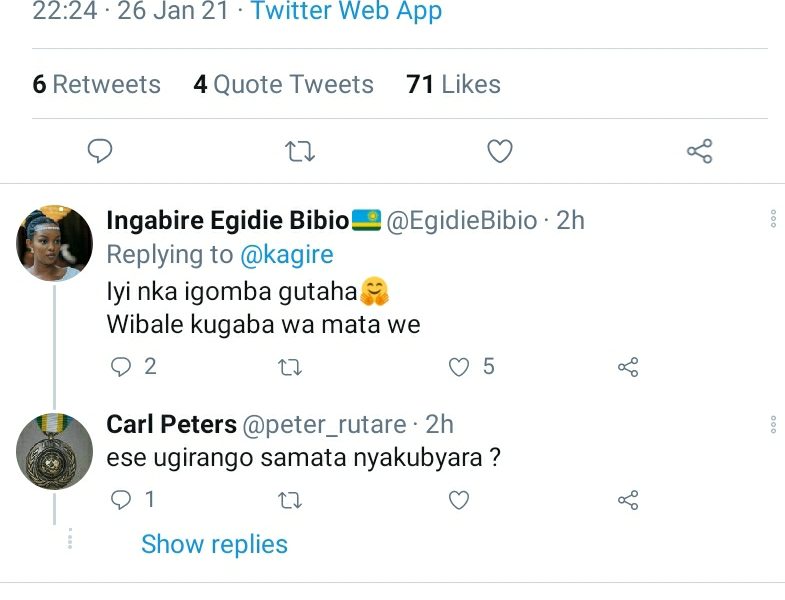This screenshot has height=600, width=785.
Task: Share Carl Peters' reply
Action: 628,499
